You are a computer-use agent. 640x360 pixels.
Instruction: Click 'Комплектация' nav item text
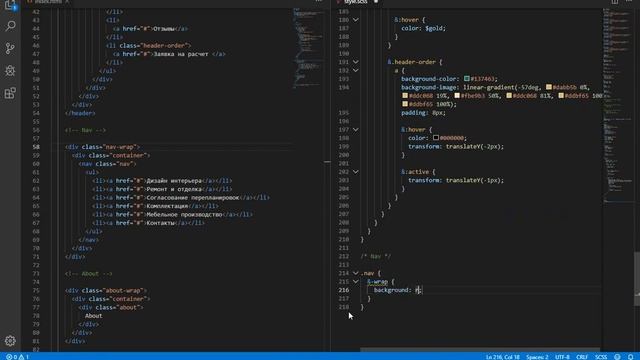pyautogui.click(x=167, y=206)
